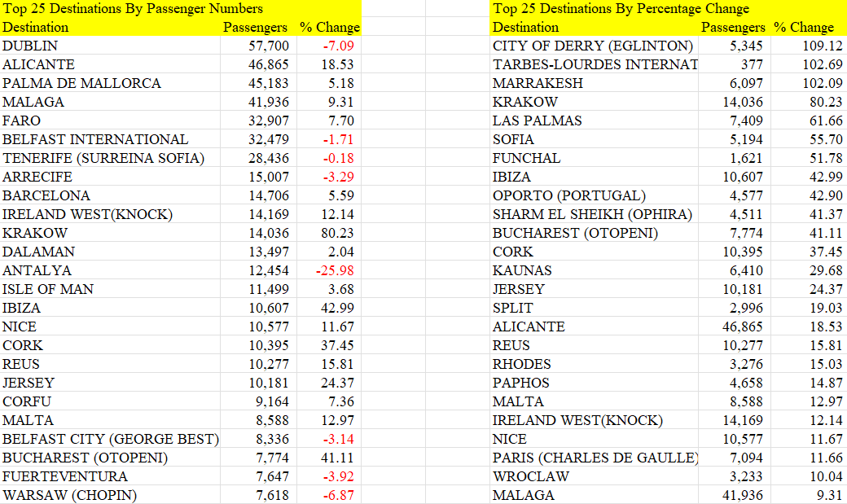The image size is (847, 504).
Task: Click '% Change' header in the percentage change table
Action: (x=804, y=27)
